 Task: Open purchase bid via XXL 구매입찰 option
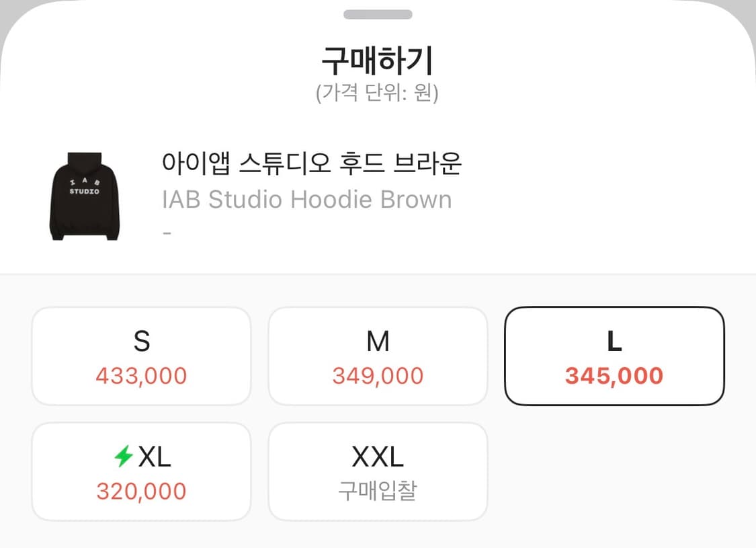tap(378, 471)
